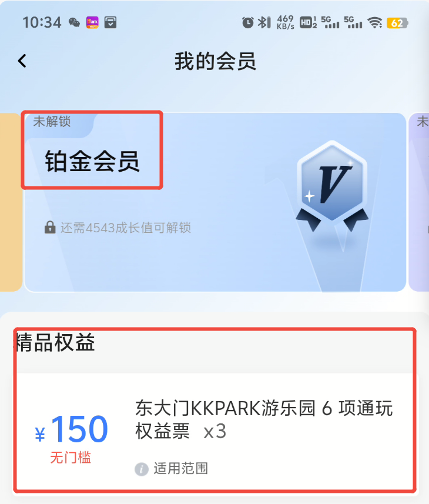Tap the 未解锁 locked status tag
Image resolution: width=429 pixels, height=504 pixels.
click(x=52, y=122)
